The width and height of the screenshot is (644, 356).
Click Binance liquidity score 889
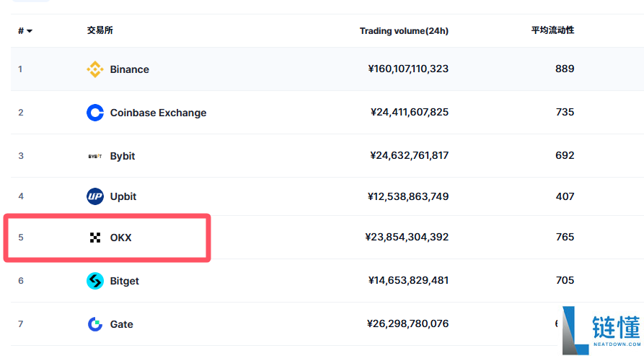565,69
